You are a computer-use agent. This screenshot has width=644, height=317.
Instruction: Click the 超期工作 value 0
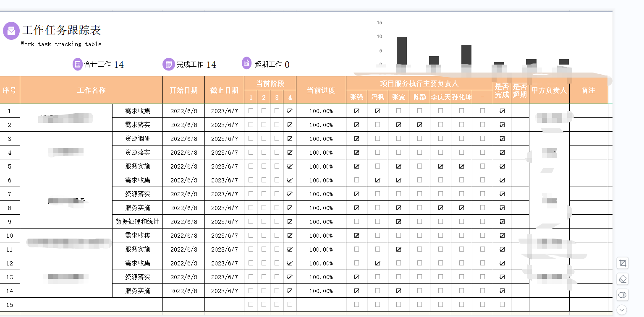[x=287, y=65]
